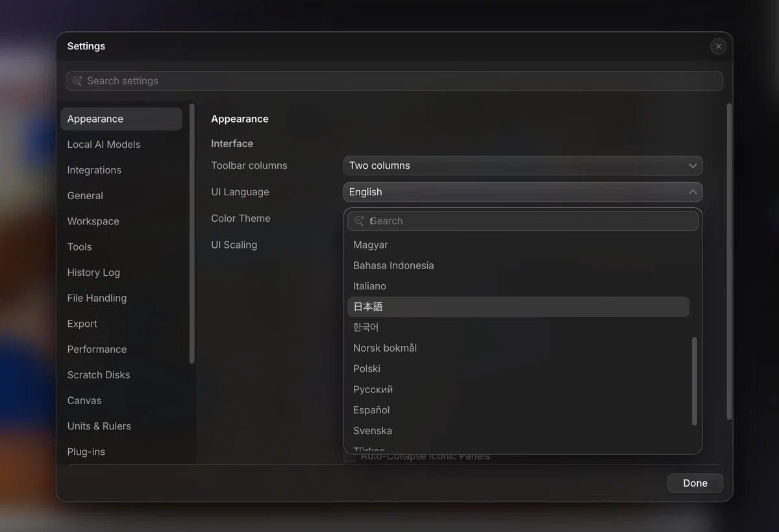Pick Italiano as UI language

pyautogui.click(x=518, y=286)
